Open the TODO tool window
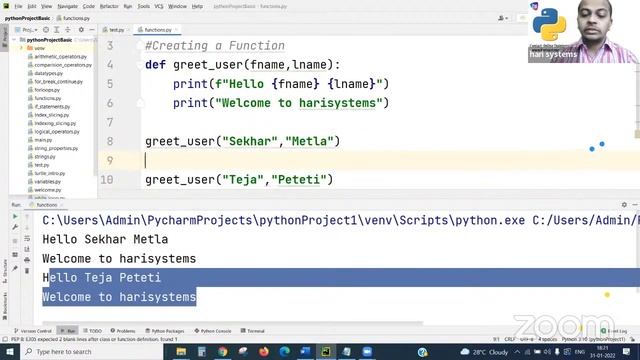Screen dimensions: 640x360 click(x=93, y=331)
